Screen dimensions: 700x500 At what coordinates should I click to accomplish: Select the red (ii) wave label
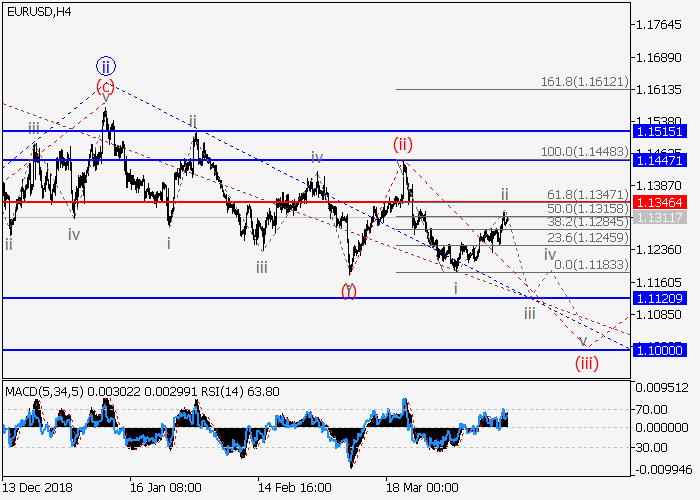tap(402, 144)
